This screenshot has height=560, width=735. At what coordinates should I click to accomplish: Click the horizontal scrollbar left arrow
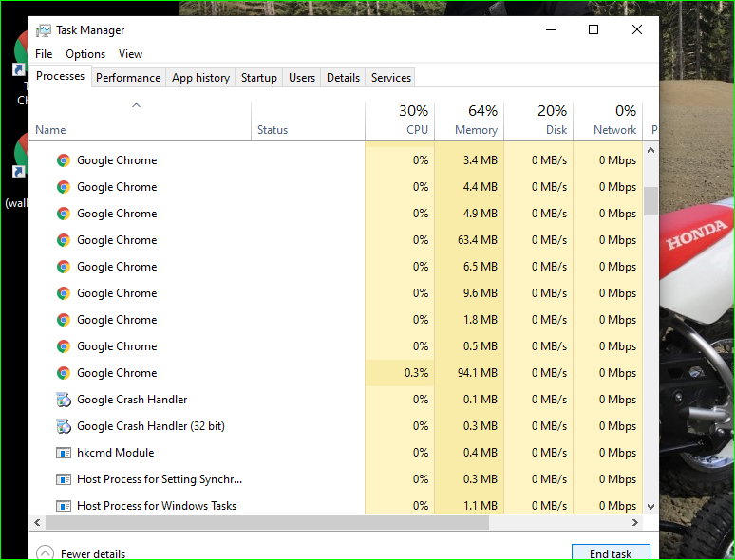point(37,523)
